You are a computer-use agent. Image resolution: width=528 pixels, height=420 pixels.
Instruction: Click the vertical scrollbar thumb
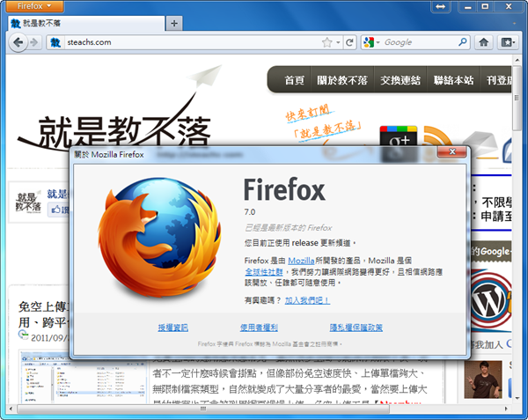click(517, 98)
